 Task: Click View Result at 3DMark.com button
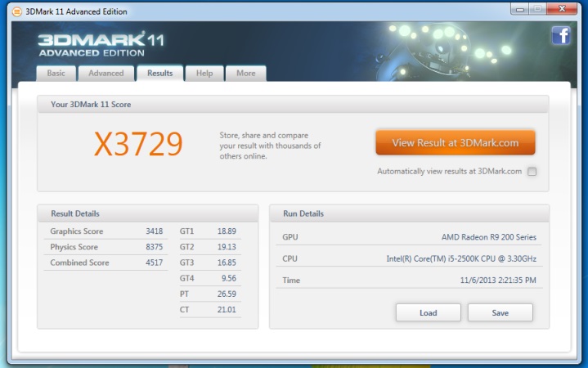pos(456,142)
